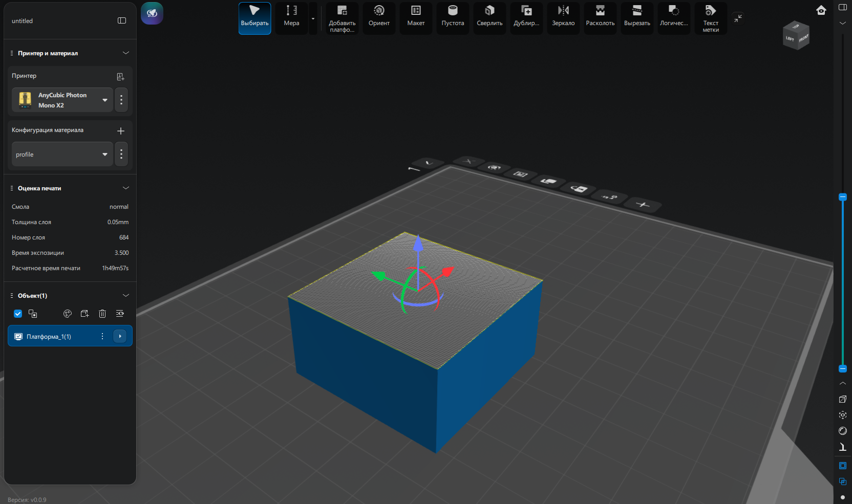Open the Мера measure tool

(x=291, y=18)
